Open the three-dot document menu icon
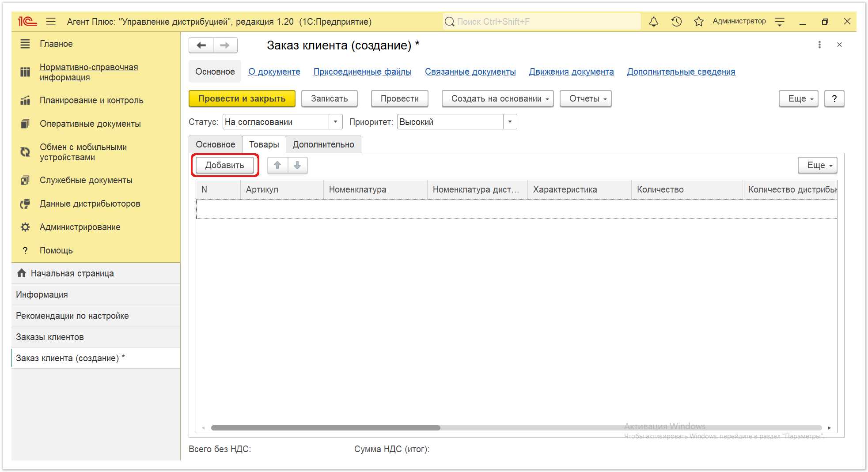The width and height of the screenshot is (868, 472). click(819, 45)
